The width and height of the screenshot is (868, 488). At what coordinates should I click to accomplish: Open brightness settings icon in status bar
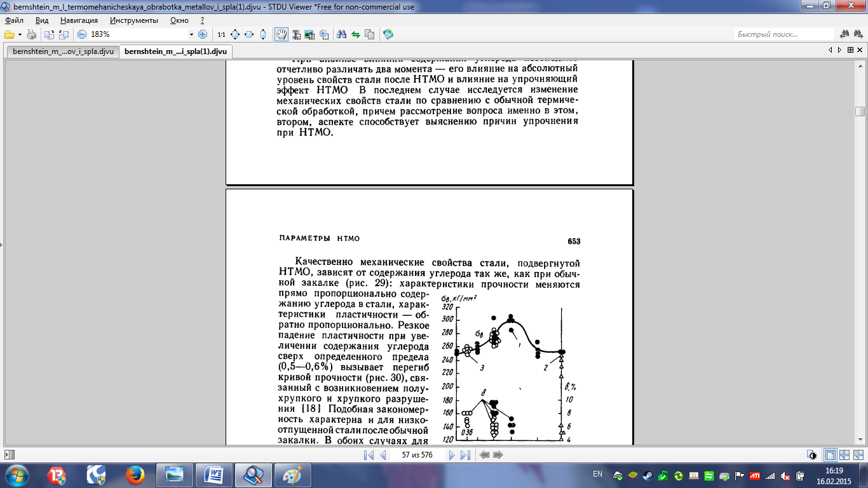coord(812,455)
